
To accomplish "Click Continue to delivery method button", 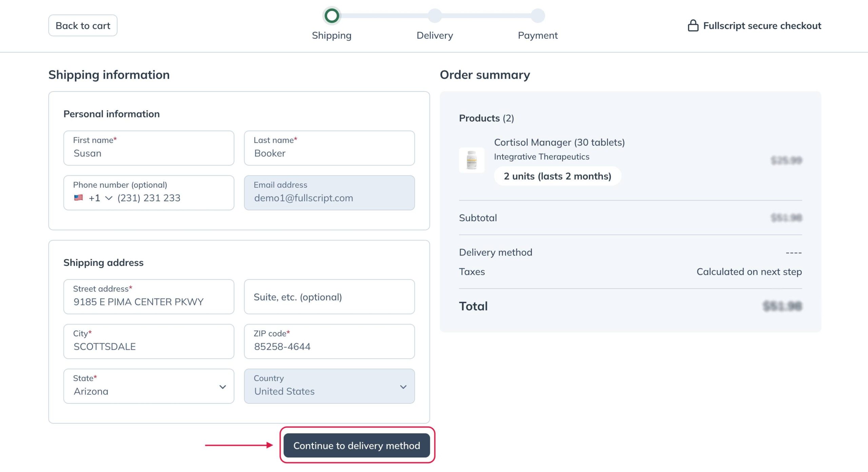I will [x=357, y=445].
